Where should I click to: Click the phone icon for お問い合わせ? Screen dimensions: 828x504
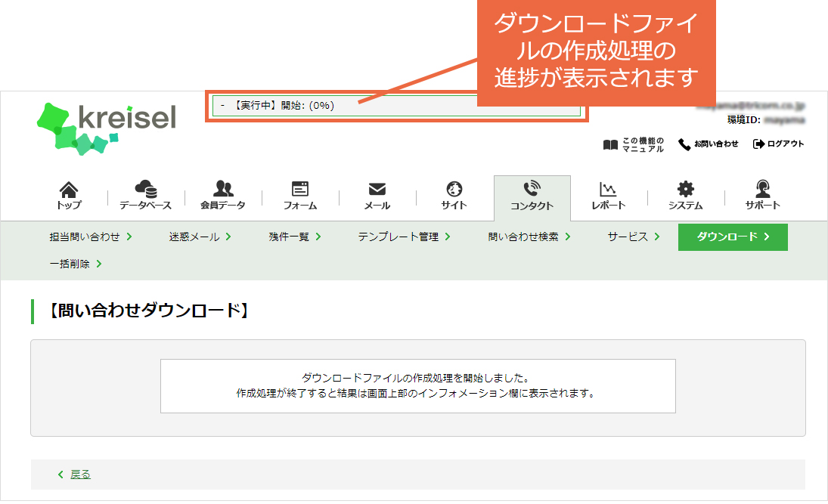(x=684, y=144)
